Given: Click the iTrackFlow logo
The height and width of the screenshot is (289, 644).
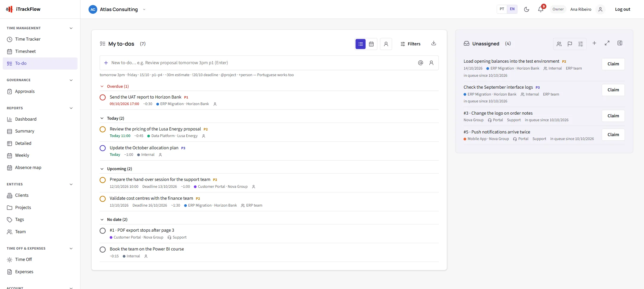Looking at the screenshot, I should coord(23,9).
